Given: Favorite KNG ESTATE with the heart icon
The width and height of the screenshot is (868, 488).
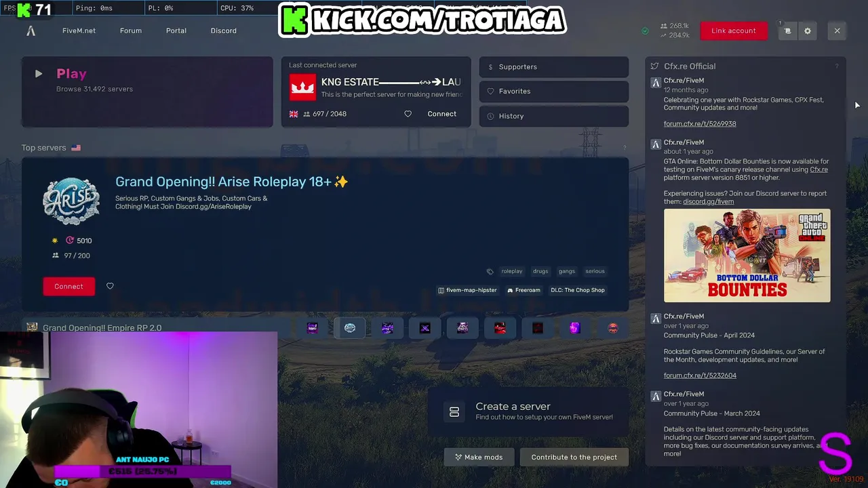Looking at the screenshot, I should point(408,114).
